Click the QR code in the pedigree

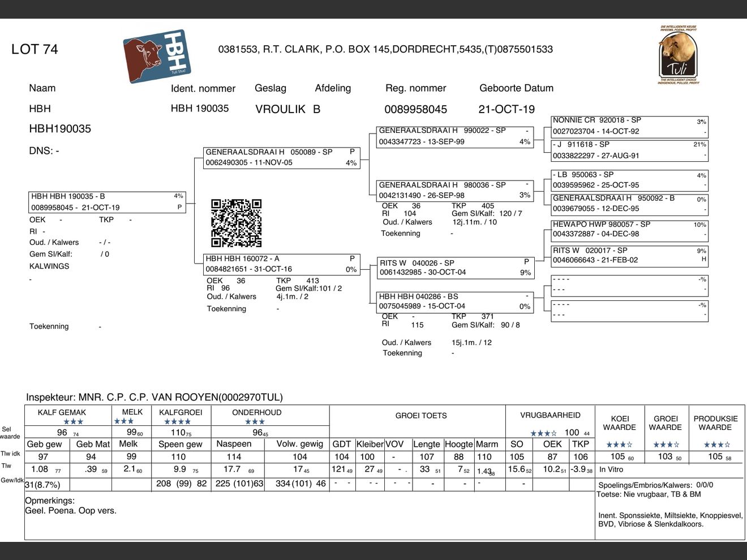coord(236,223)
